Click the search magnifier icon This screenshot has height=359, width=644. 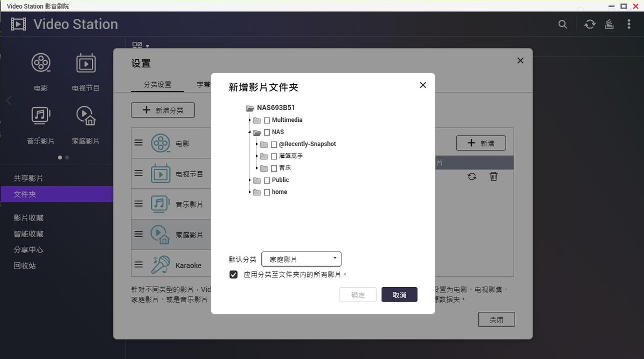click(x=562, y=24)
